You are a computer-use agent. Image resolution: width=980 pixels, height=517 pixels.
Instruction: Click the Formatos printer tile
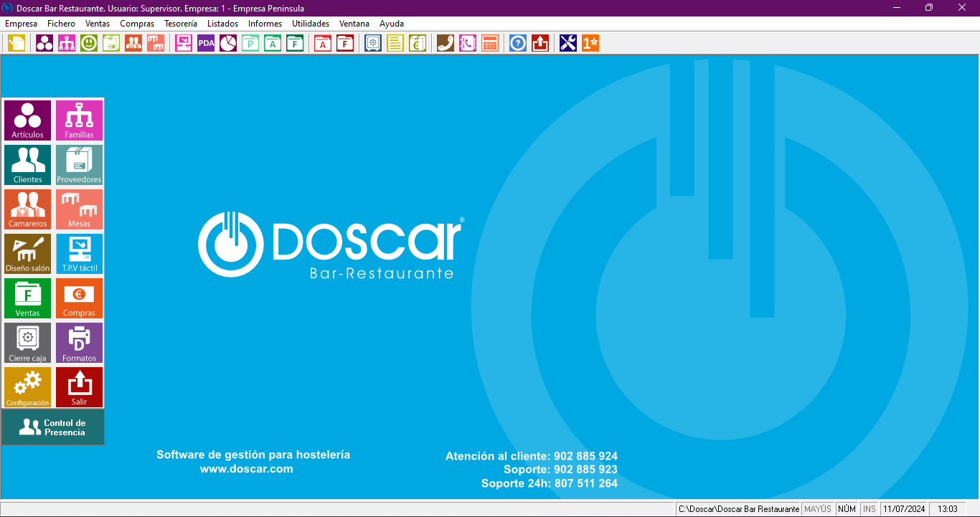coord(79,343)
